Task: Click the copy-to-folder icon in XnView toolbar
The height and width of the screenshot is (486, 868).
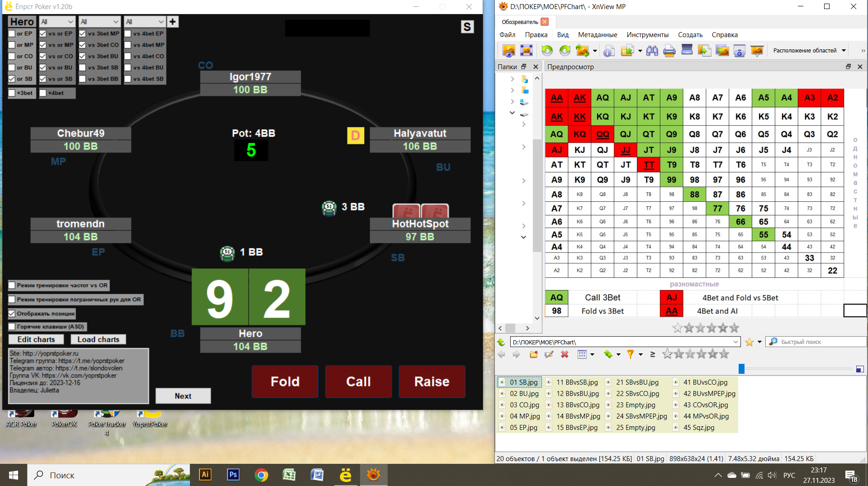Action: (x=627, y=51)
